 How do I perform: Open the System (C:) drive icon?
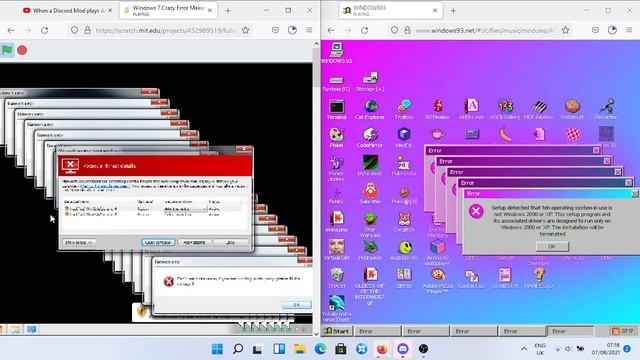pos(336,83)
